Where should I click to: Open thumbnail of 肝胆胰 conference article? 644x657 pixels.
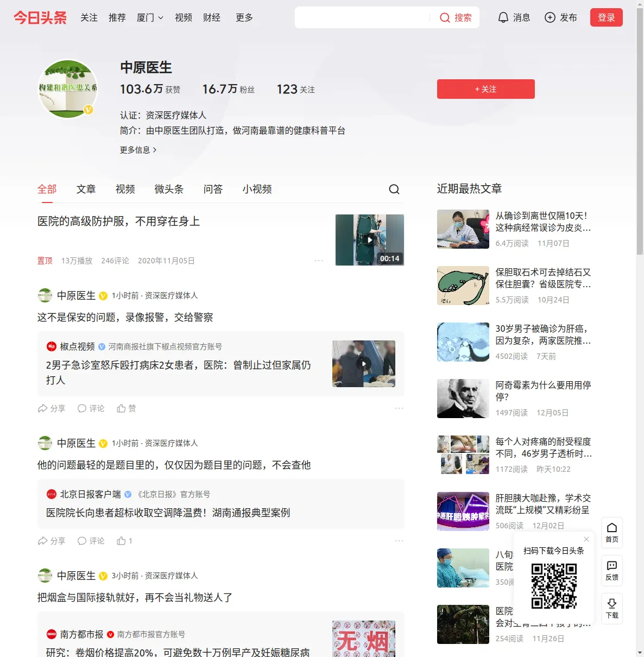coord(463,511)
